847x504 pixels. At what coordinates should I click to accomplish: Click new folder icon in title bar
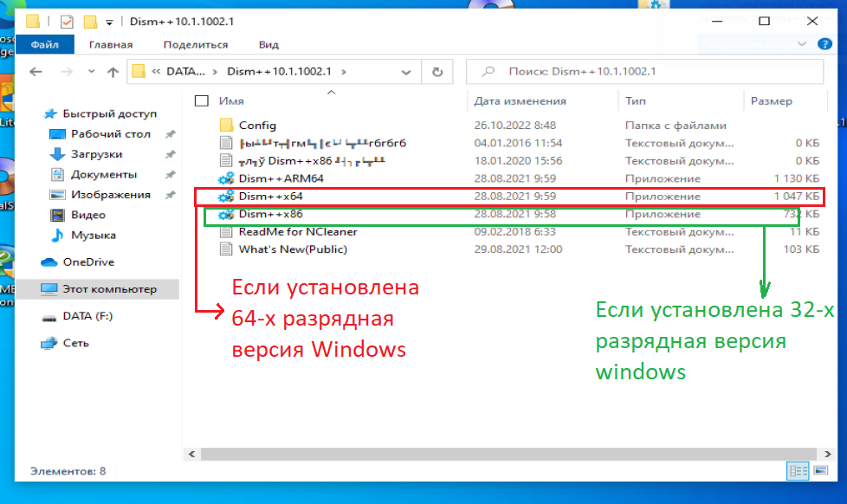point(90,22)
